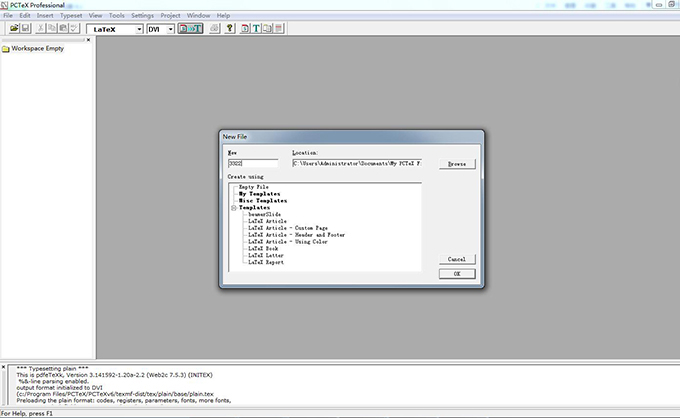Select the LaTeX Book template
Image resolution: width=680 pixels, height=418 pixels.
tap(264, 247)
